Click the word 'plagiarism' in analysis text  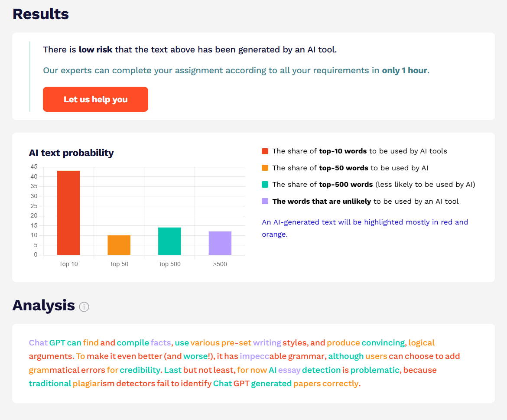(94, 384)
